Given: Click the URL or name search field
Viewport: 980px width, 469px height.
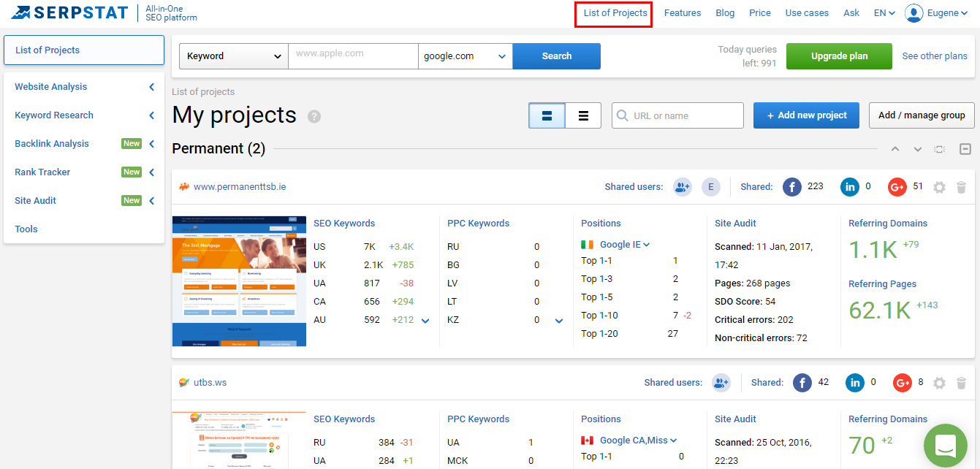Looking at the screenshot, I should [684, 115].
